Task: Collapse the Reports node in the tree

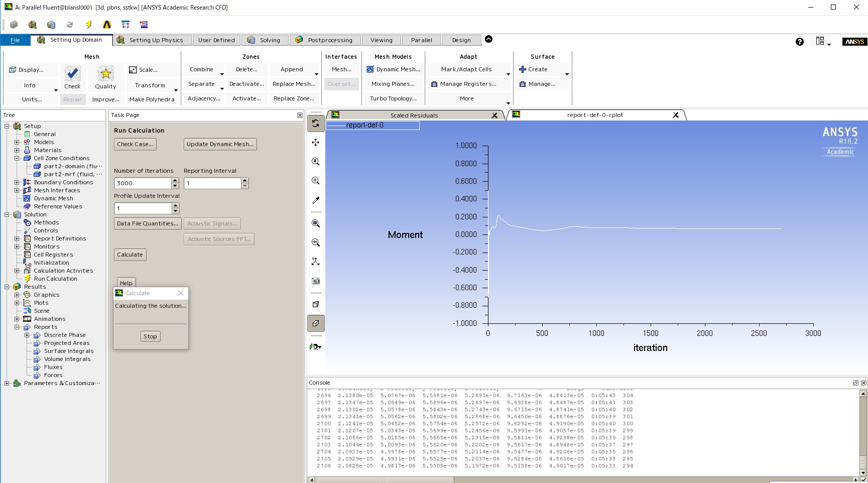Action: pos(17,327)
